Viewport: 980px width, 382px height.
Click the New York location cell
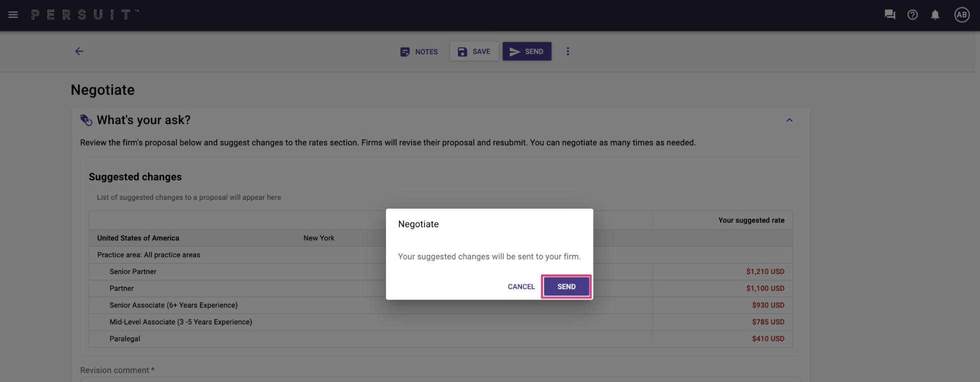tap(319, 238)
